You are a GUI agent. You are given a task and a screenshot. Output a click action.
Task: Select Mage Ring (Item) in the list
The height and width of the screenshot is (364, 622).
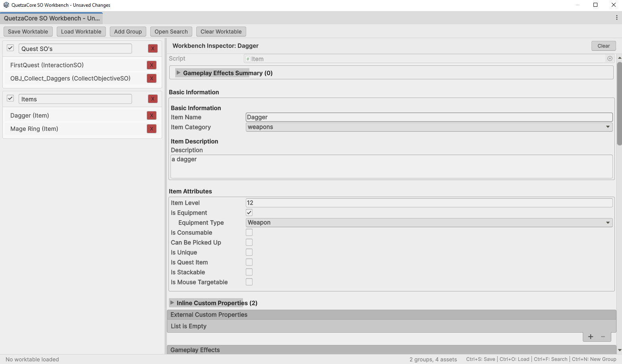[34, 129]
